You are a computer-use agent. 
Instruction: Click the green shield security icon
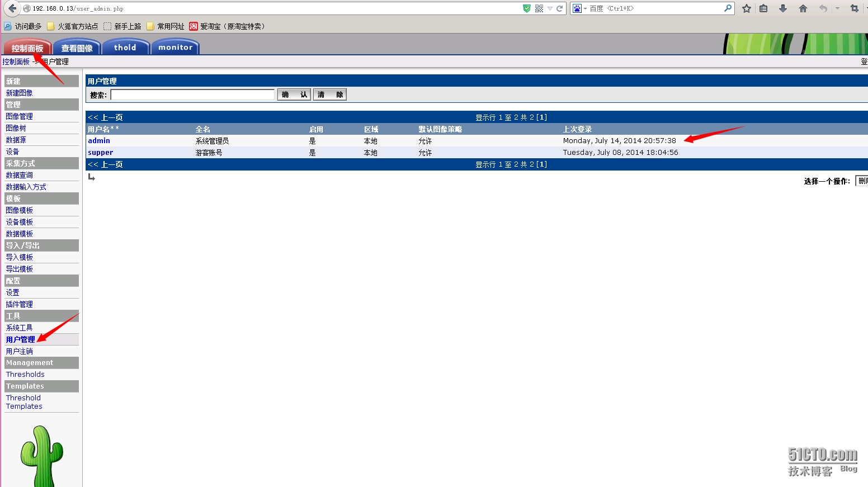(x=527, y=8)
